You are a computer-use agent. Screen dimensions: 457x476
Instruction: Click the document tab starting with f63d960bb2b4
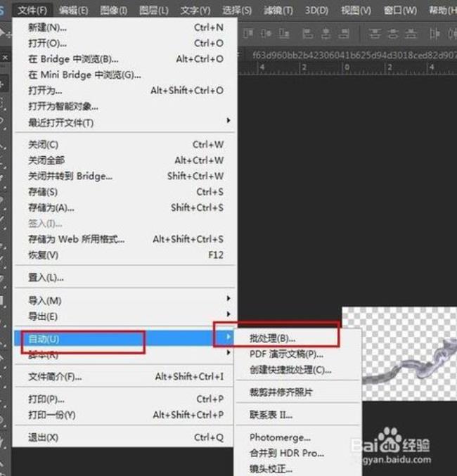354,55
